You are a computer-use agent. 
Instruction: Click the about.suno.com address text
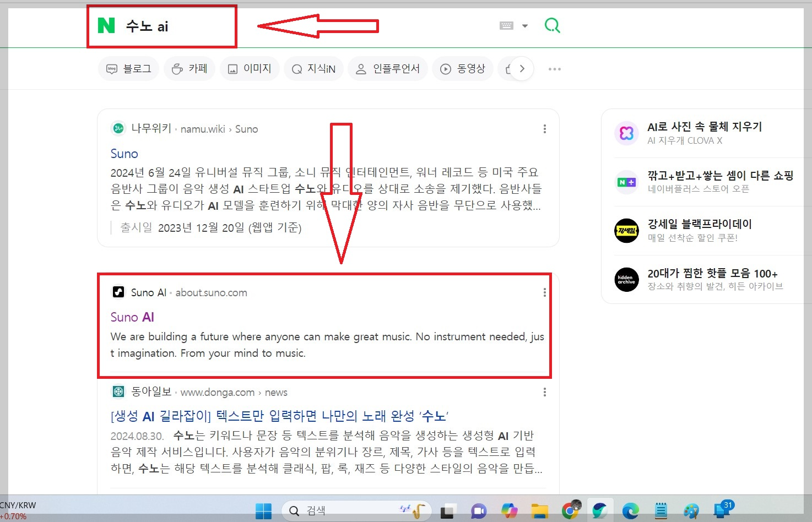pyautogui.click(x=212, y=292)
